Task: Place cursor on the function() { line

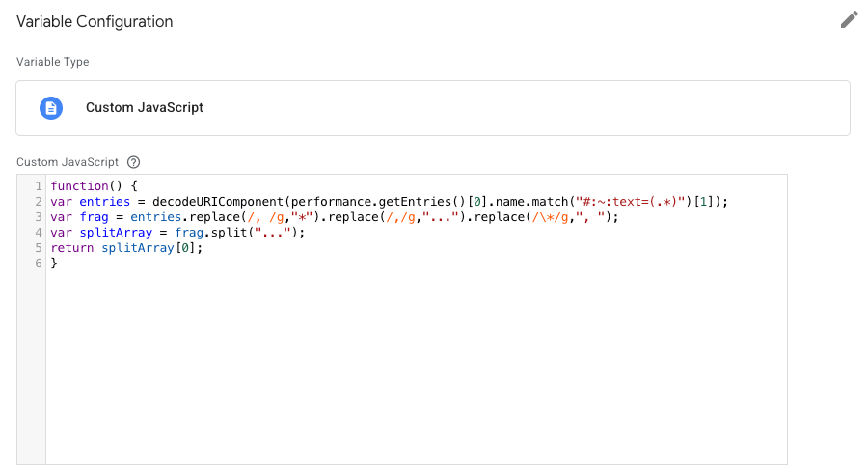Action: (95, 186)
